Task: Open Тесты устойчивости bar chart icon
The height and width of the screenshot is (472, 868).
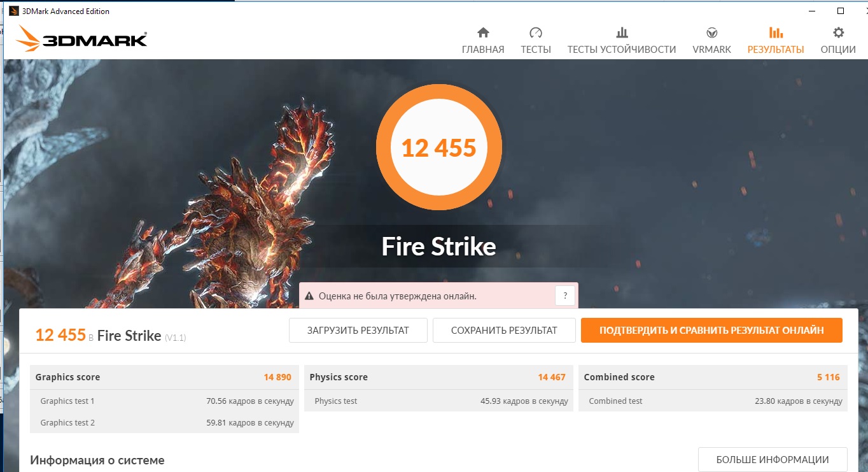Action: point(622,32)
